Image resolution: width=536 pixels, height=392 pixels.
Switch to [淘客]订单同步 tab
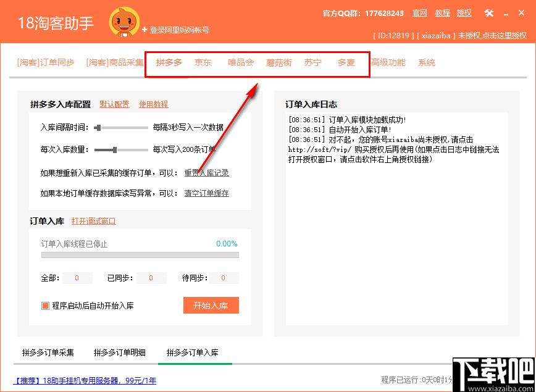tap(46, 62)
